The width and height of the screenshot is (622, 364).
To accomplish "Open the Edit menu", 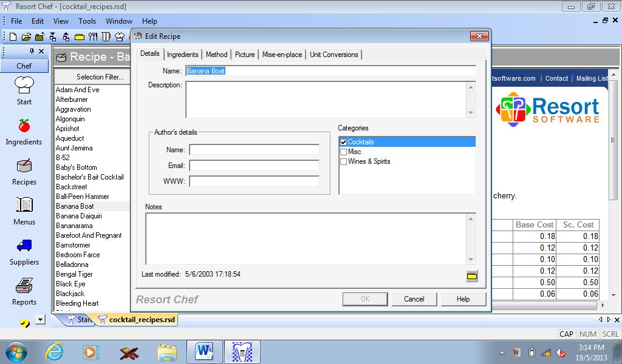I will 38,21.
